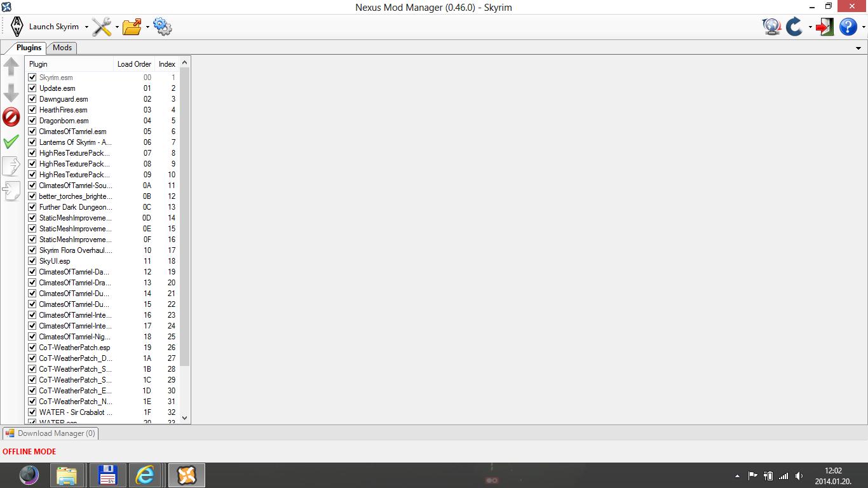Click the Nexus Mod Manager taskbar button
The image size is (868, 488).
pos(187,475)
